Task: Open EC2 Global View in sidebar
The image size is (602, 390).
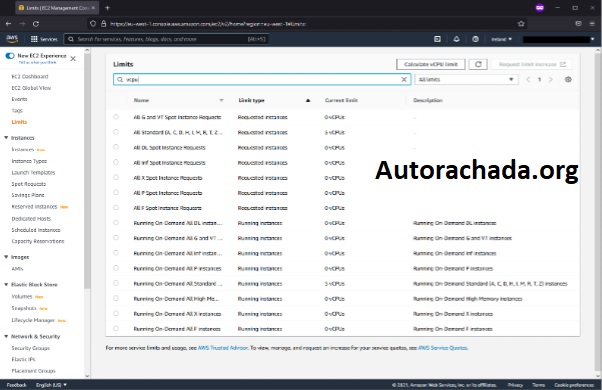Action: click(31, 88)
